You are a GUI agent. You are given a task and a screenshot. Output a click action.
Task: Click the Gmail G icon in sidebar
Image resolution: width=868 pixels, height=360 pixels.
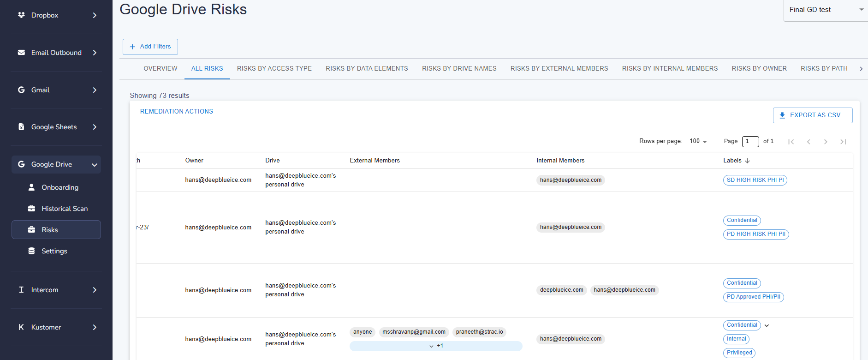(x=21, y=90)
